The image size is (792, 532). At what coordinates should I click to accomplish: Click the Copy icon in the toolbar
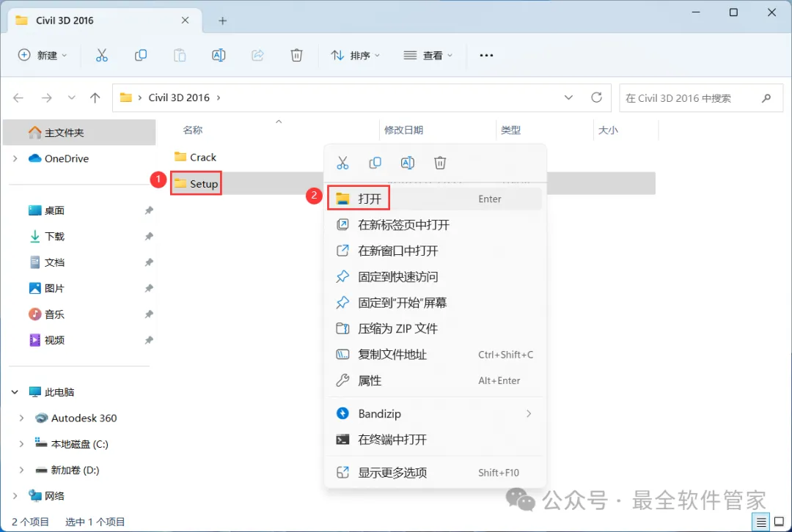point(140,55)
